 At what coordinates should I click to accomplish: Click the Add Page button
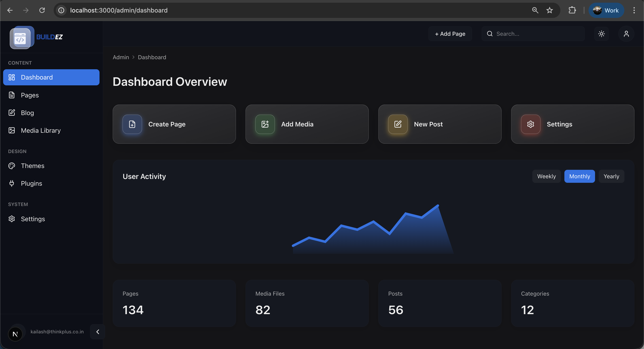(x=450, y=34)
